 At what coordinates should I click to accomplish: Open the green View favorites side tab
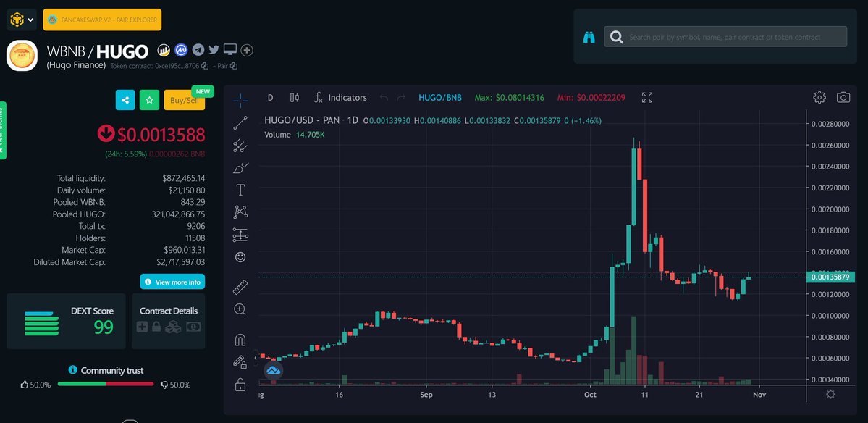tap(3, 130)
